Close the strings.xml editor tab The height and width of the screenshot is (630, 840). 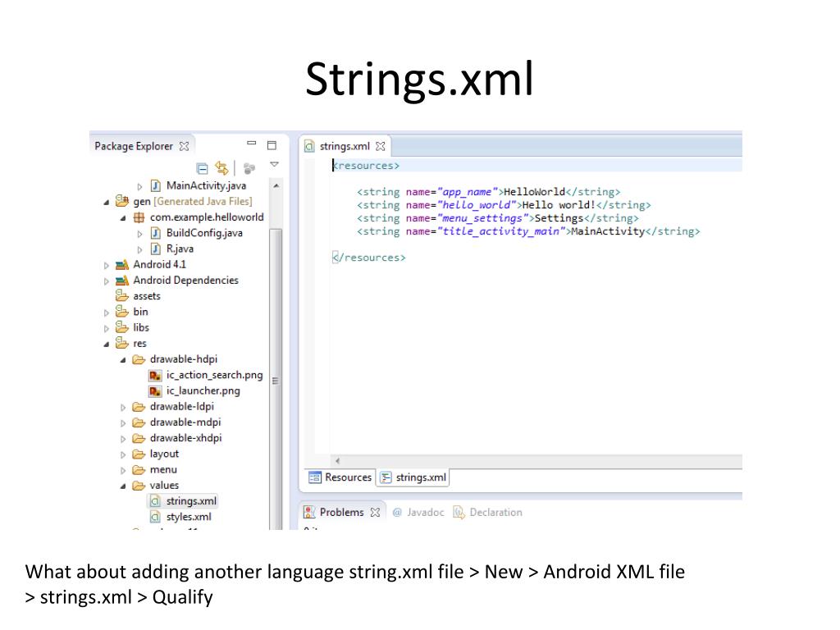coord(380,147)
